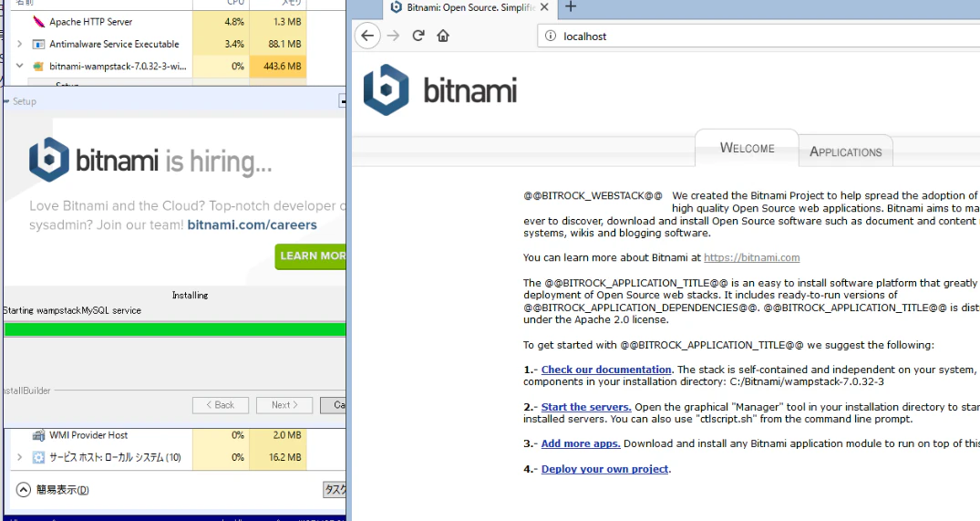Open the Start the servers link
This screenshot has height=521, width=980.
(586, 407)
